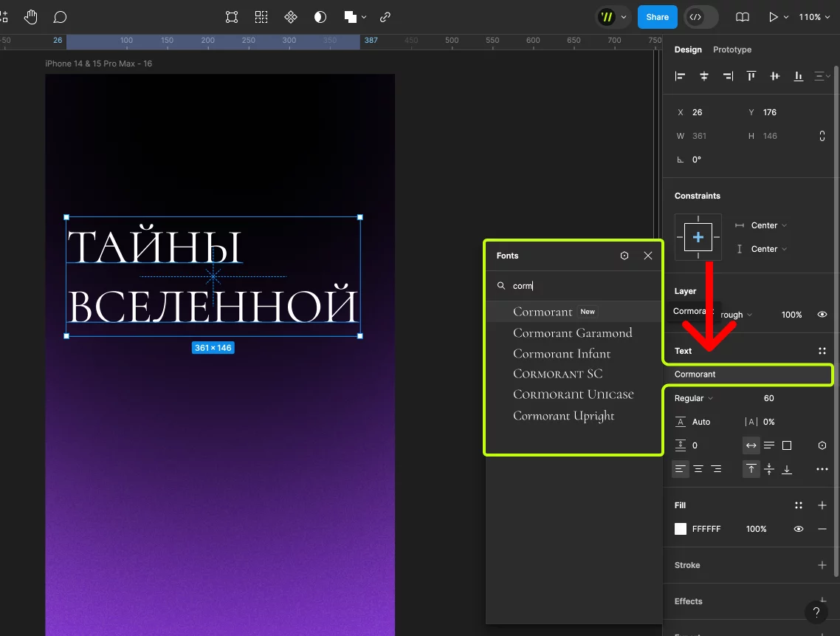This screenshot has height=636, width=840.
Task: Click Align left icon
Action: pos(680,76)
